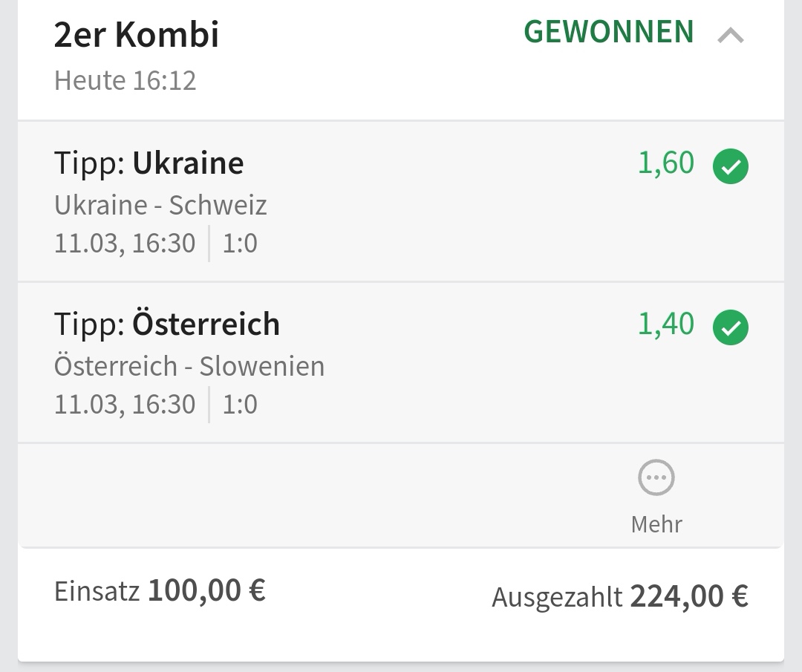Click the green checkmark for the Österreich tip
Screen dimensions: 802x672
731,327
